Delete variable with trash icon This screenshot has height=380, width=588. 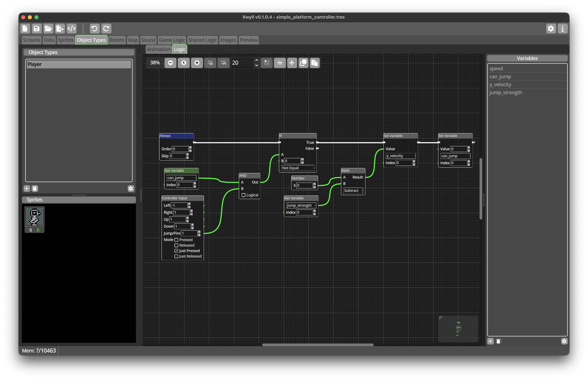click(498, 341)
